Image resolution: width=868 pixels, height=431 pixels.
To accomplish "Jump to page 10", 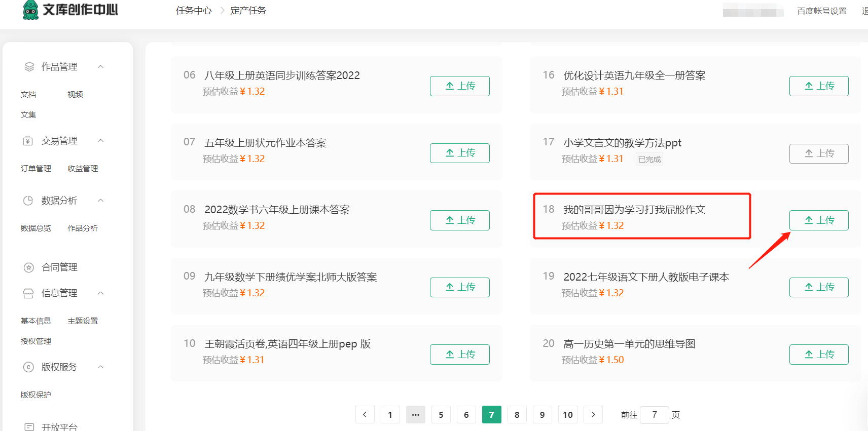I will [x=568, y=414].
